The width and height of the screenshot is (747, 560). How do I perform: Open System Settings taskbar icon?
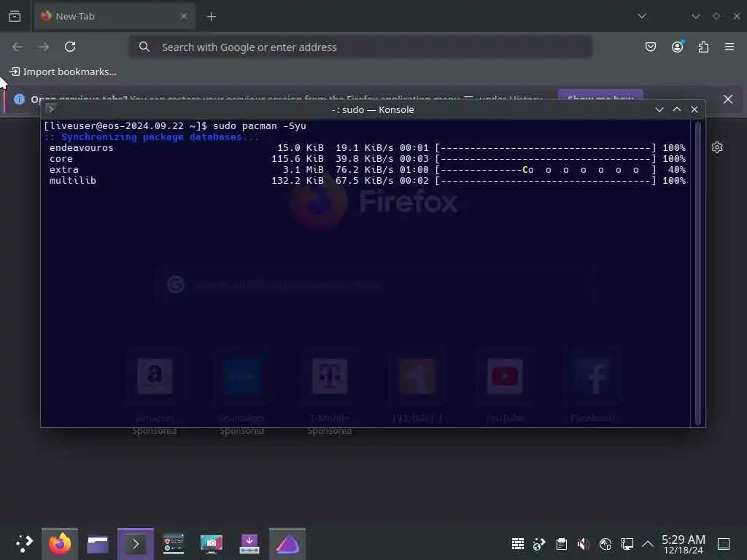pyautogui.click(x=174, y=544)
